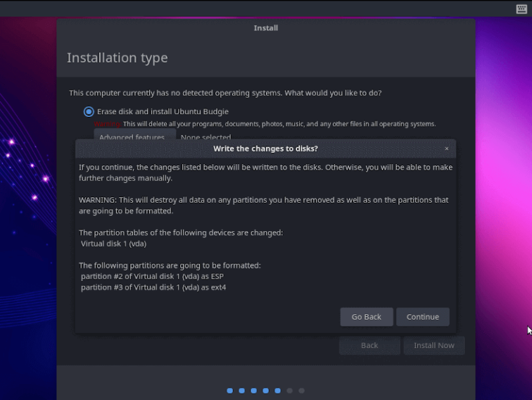Click the dimmed Back button
Viewport: 532px width, 400px height.
click(x=369, y=345)
